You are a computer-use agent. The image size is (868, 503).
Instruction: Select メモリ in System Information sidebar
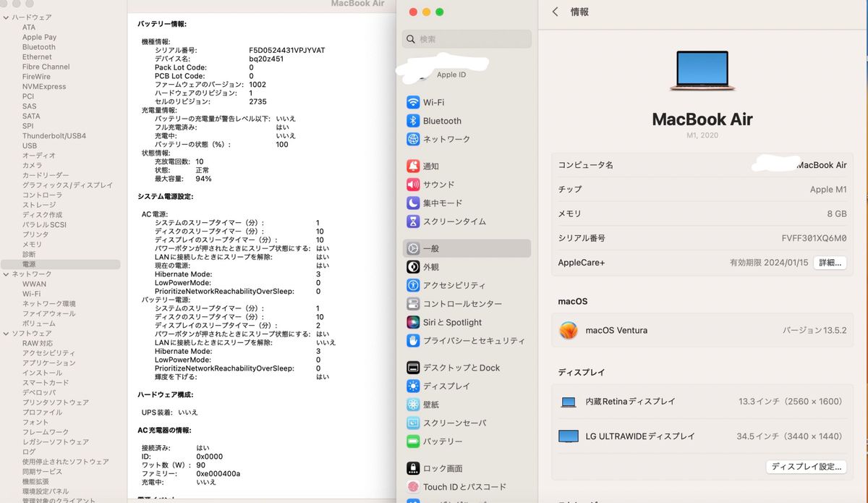click(32, 245)
